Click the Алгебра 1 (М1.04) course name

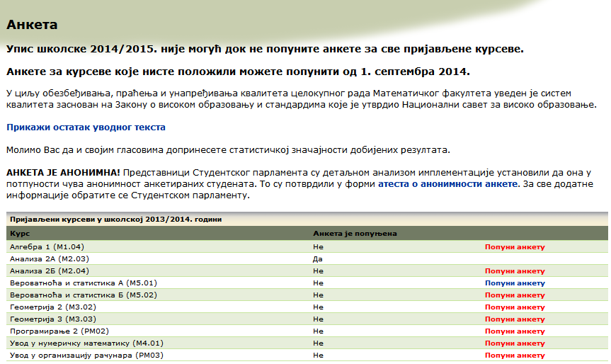click(x=47, y=247)
